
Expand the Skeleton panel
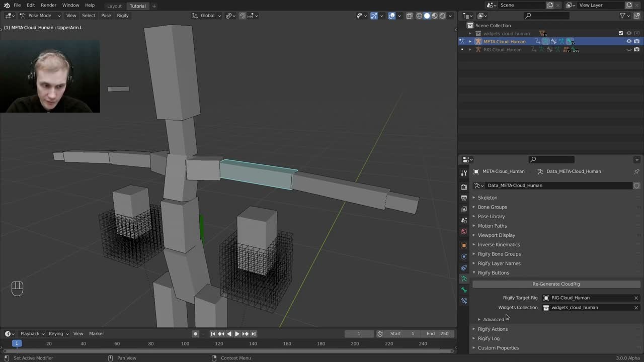487,197
